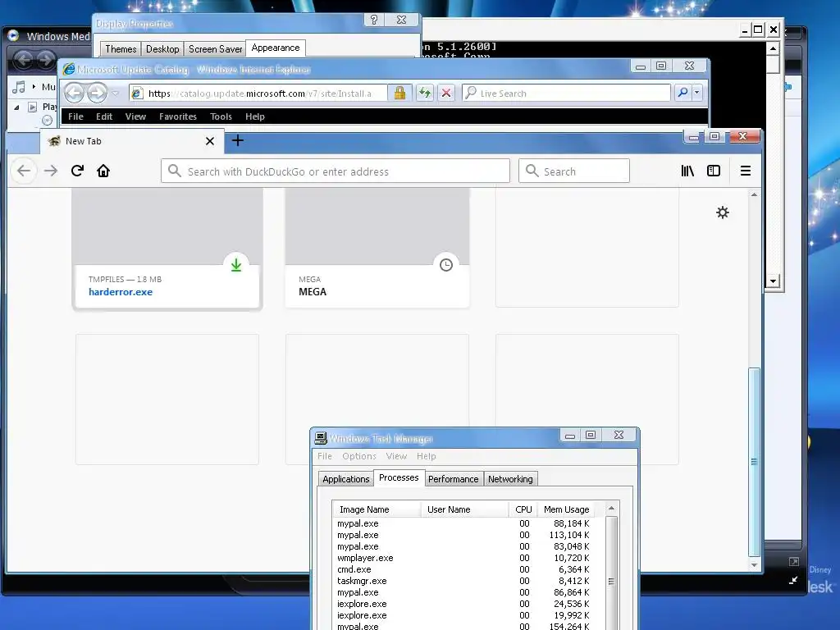Viewport: 840px width, 630px height.
Task: Open the Library bookmarks icon
Action: (687, 171)
